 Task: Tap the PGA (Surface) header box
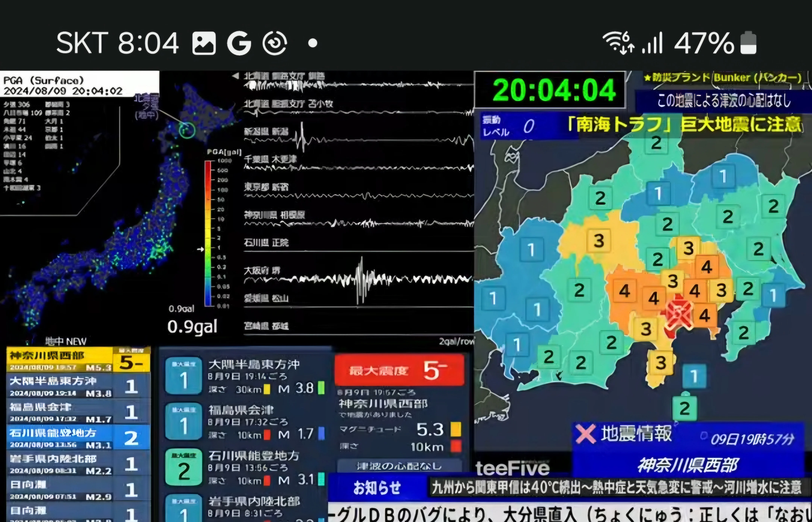pyautogui.click(x=80, y=84)
